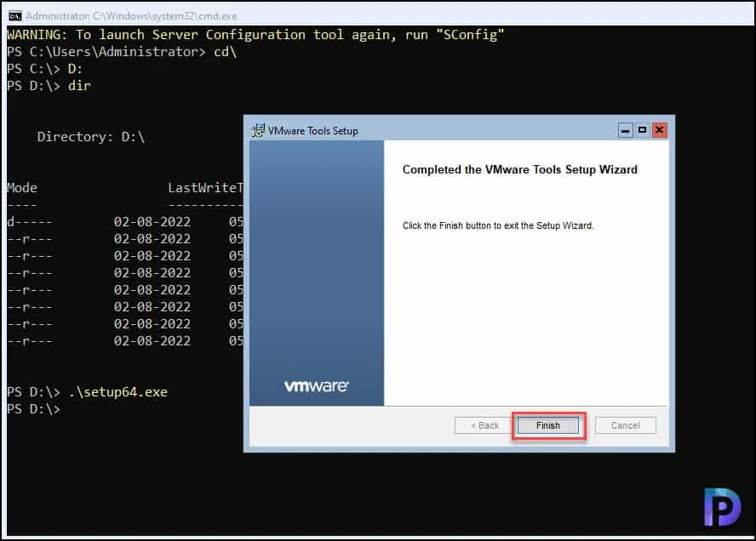
Task: Maximize the VMware Tools Setup window
Action: pyautogui.click(x=642, y=130)
